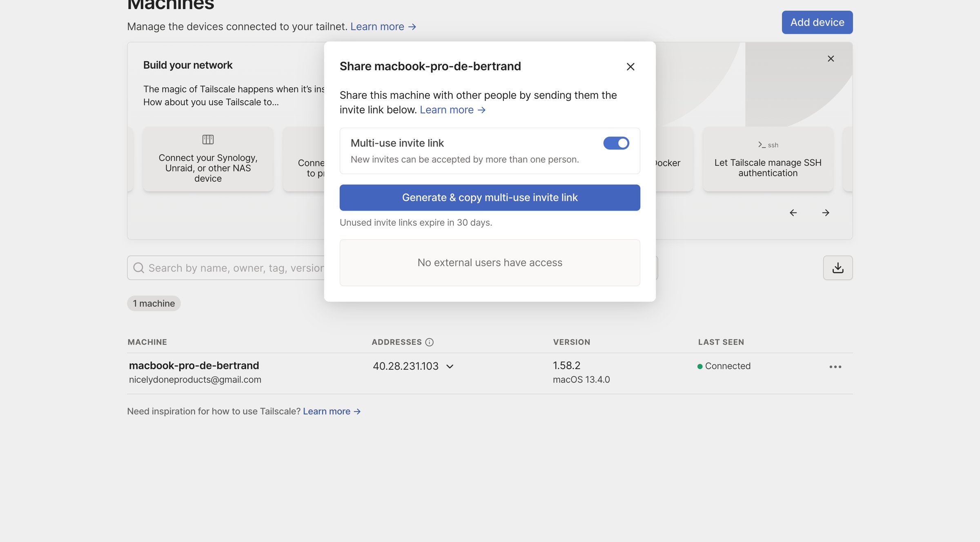
Task: Show next suggestion cards with right arrow
Action: coord(826,213)
